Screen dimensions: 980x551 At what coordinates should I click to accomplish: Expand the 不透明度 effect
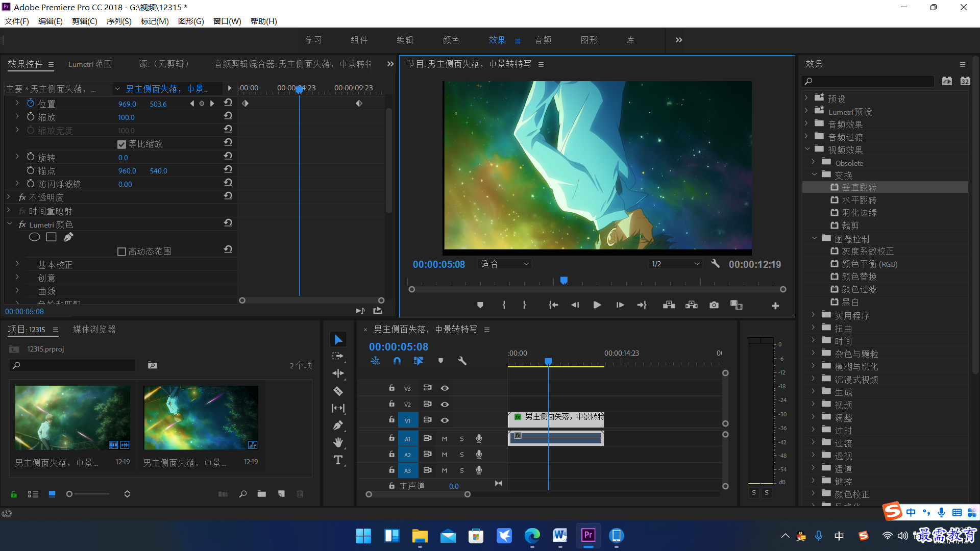[9, 197]
